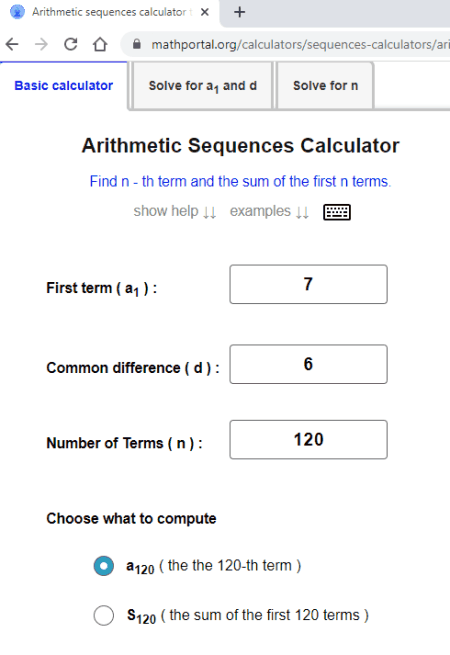Click the padlock site info icon
Image resolution: width=450 pixels, height=655 pixels.
pos(137,44)
